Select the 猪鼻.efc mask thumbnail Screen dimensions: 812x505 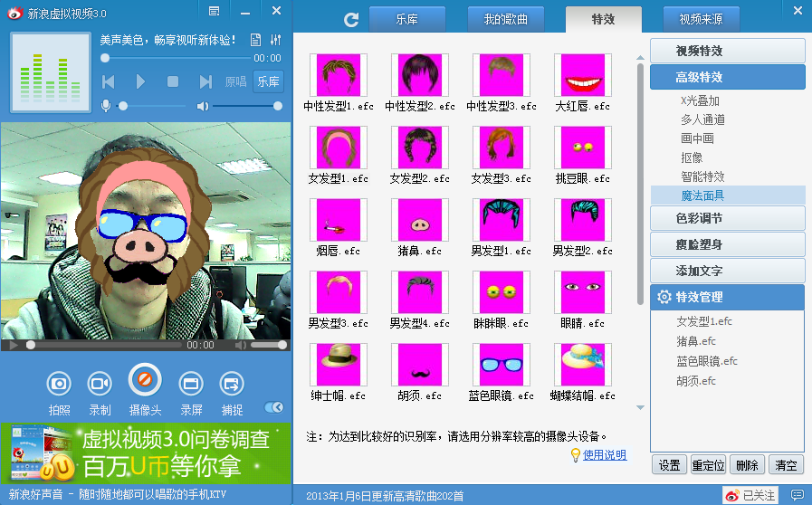click(419, 220)
